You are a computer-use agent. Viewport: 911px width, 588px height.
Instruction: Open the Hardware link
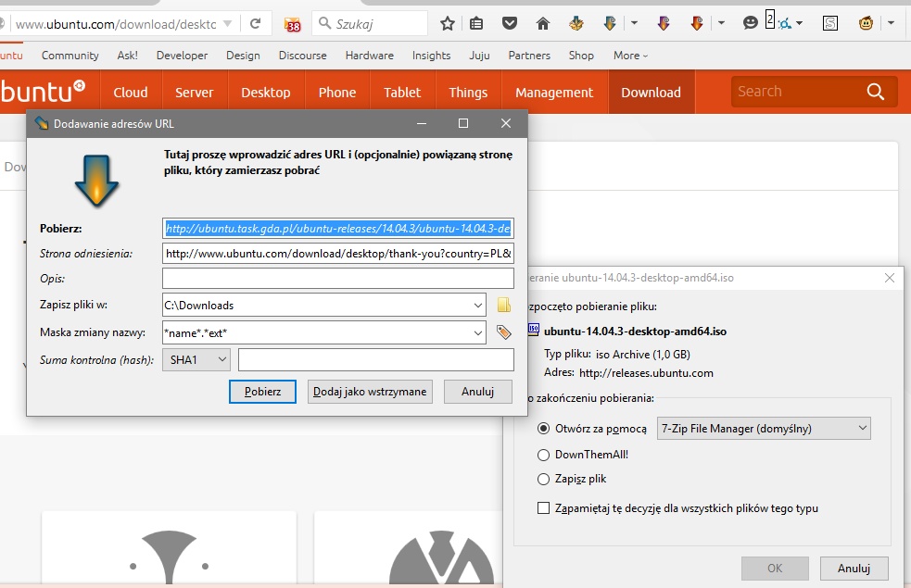click(370, 56)
